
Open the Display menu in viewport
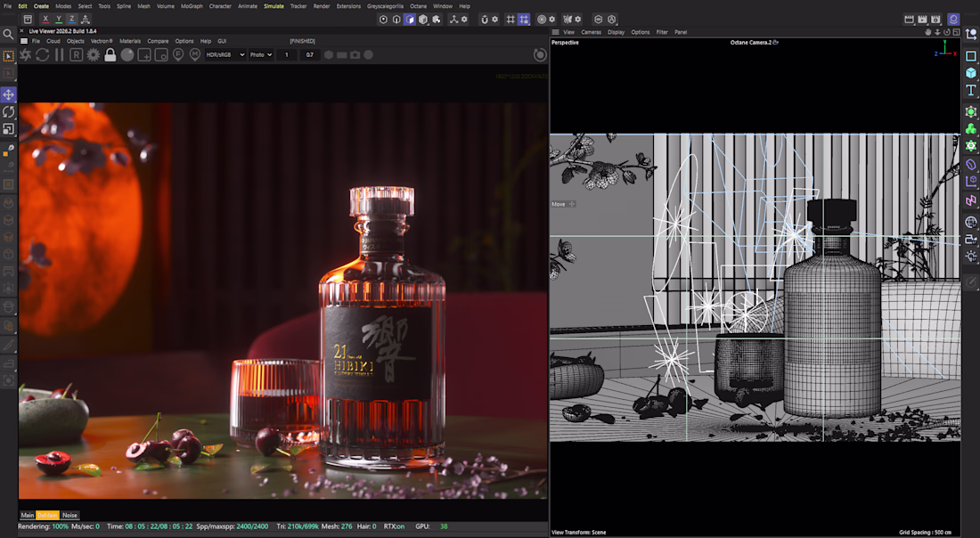(617, 32)
